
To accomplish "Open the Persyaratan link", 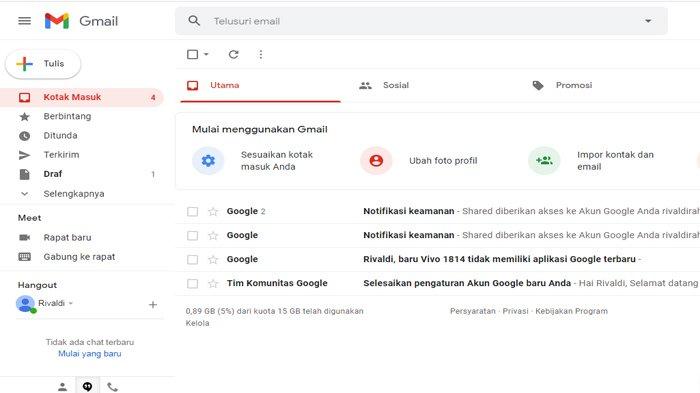I will pos(472,311).
